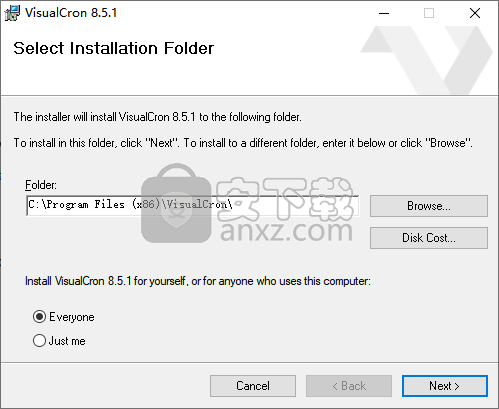Cancel the installation
Image resolution: width=499 pixels, height=409 pixels.
click(x=253, y=386)
